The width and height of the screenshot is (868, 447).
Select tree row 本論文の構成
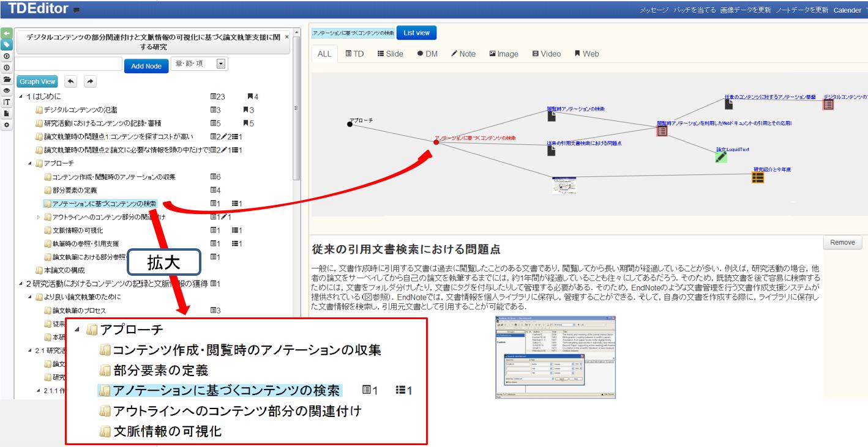[61, 270]
